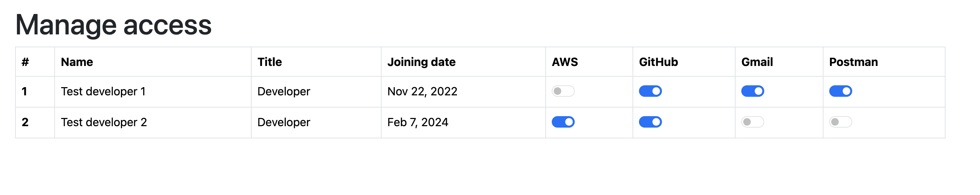Disable GitHub access for Test developer 1
The width and height of the screenshot is (980, 195).
coord(650,91)
